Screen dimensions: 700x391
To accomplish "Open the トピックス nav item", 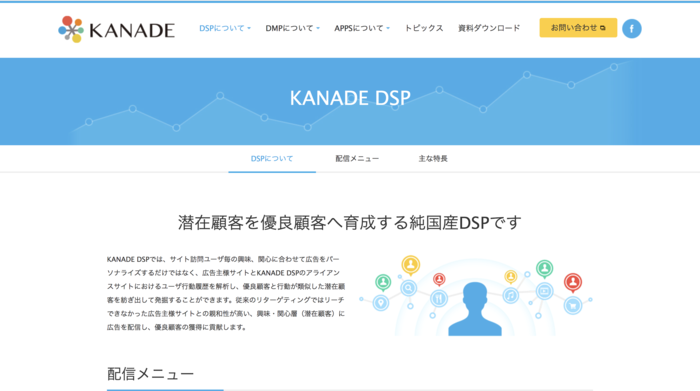I will tap(424, 28).
